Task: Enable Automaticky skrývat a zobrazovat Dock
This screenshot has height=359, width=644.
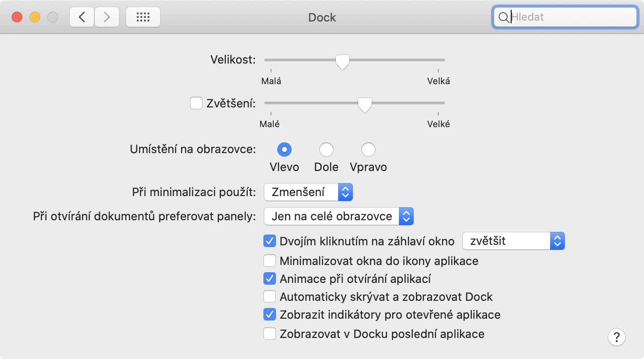Action: (269, 296)
